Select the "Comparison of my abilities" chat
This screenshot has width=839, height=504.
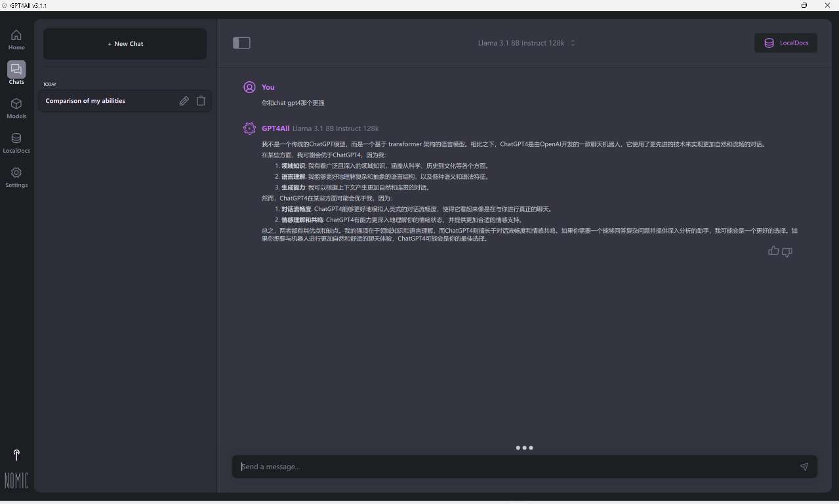point(105,101)
